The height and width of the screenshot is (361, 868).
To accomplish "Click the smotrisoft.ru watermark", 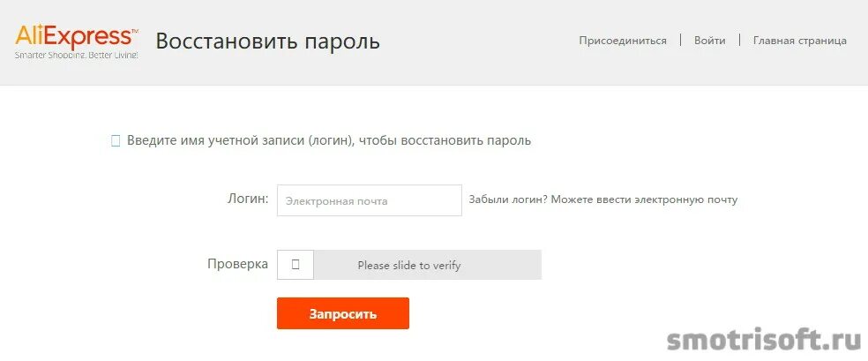I will coord(764,339).
